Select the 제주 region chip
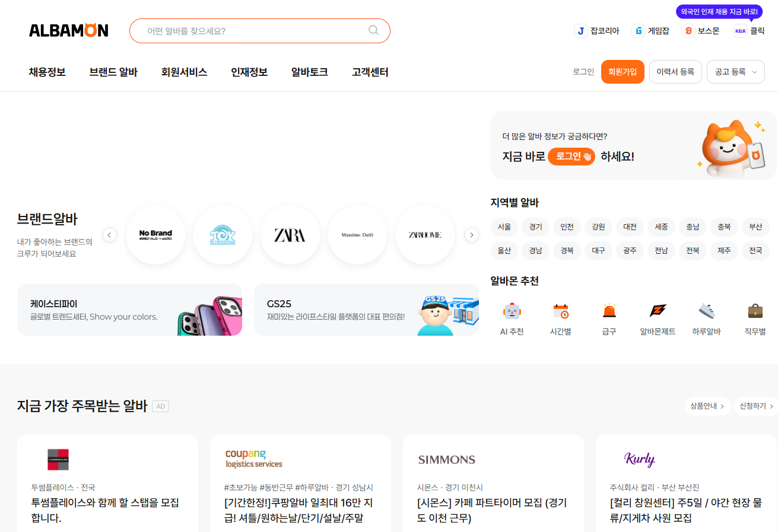The width and height of the screenshot is (778, 532). coord(724,251)
